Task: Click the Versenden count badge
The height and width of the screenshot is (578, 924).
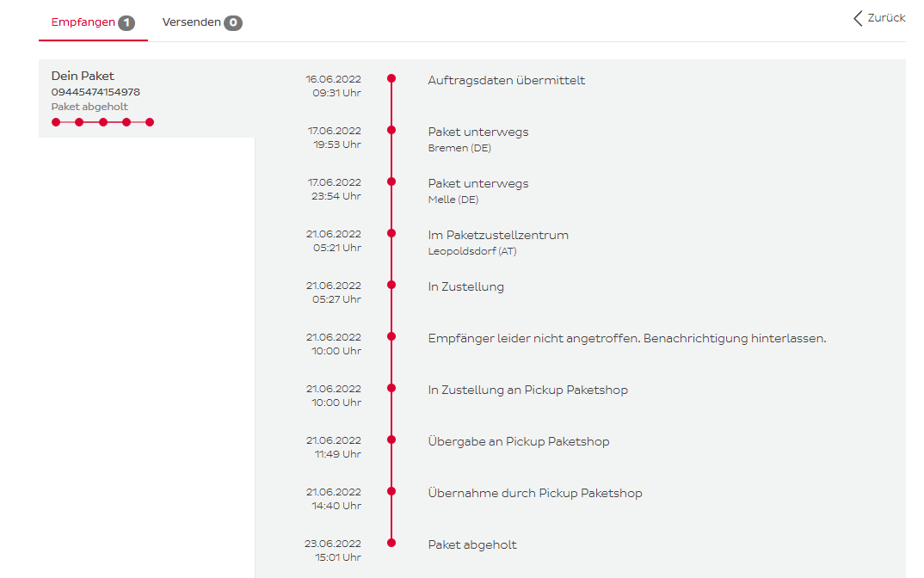Action: 233,23
